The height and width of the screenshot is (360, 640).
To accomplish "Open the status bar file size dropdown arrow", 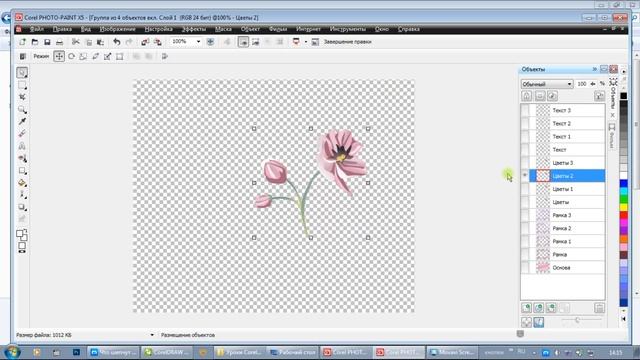I will 152,335.
